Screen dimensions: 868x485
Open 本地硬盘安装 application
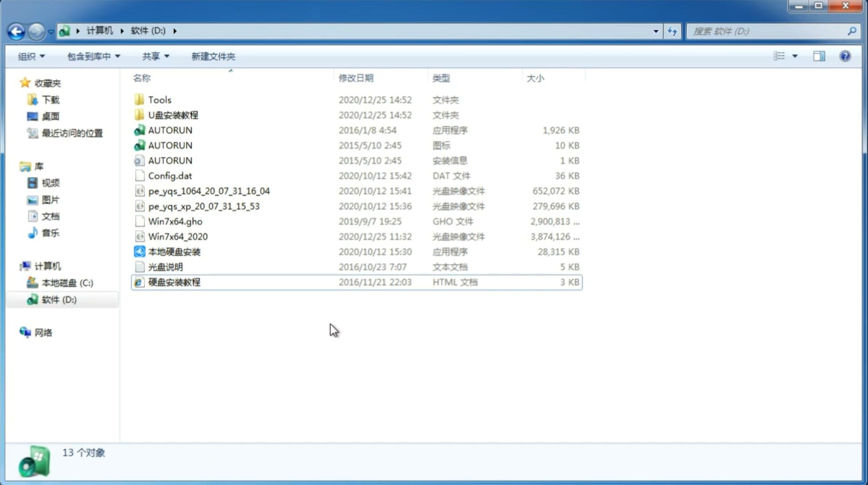[x=173, y=251]
